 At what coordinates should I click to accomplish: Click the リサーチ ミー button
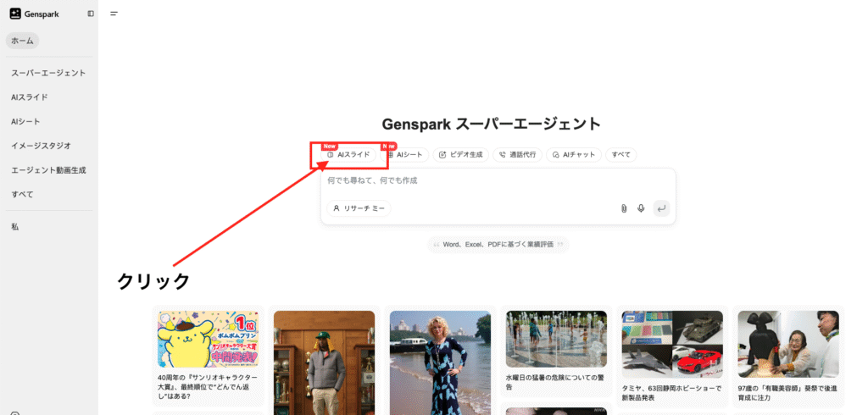359,208
